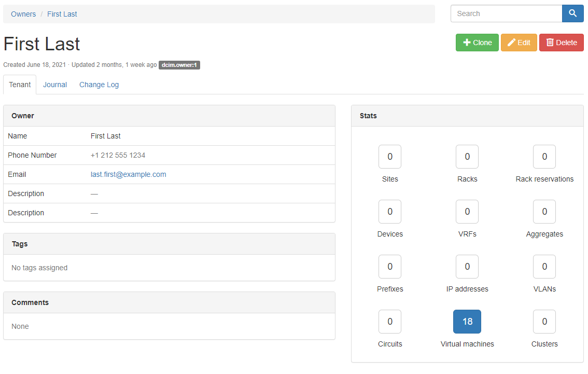
Task: Click the No tags assigned text
Action: pyautogui.click(x=39, y=268)
